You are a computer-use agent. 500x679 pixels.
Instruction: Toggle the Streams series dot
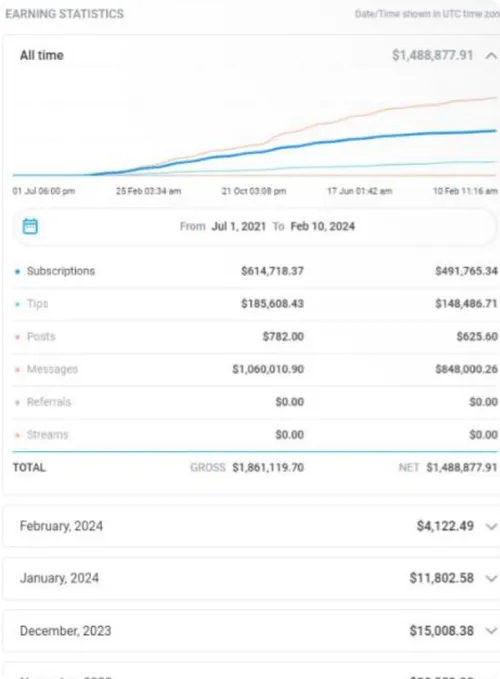pos(17,435)
